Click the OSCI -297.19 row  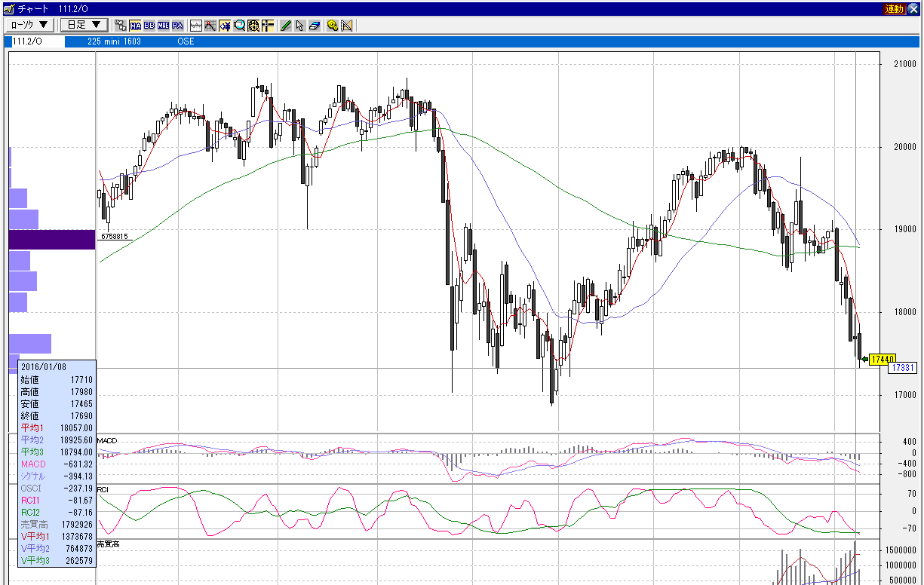57,488
